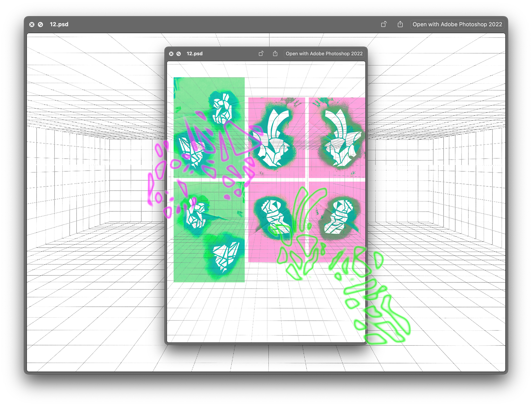Screen dimensions: 532x406
Task: Click the full-screen icon of the inner window
Action: click(x=179, y=54)
